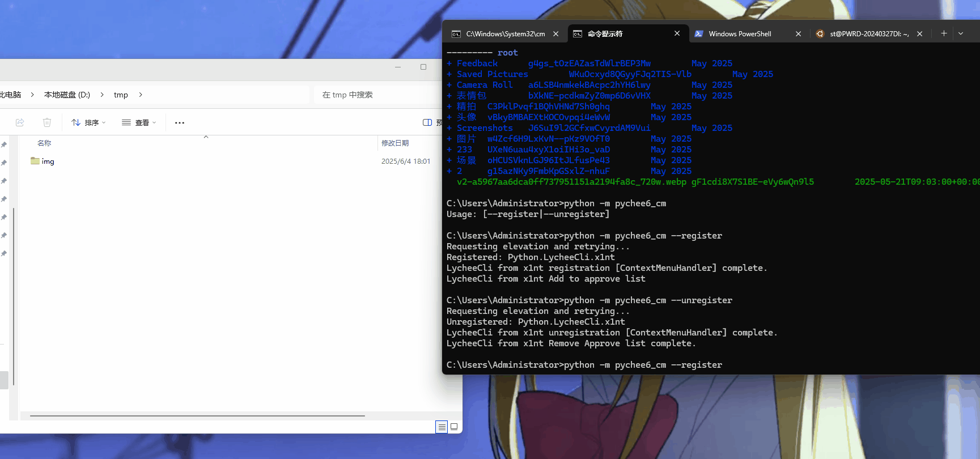The image size is (980, 459).
Task: Maximize the File Explorer window
Action: pyautogui.click(x=423, y=67)
